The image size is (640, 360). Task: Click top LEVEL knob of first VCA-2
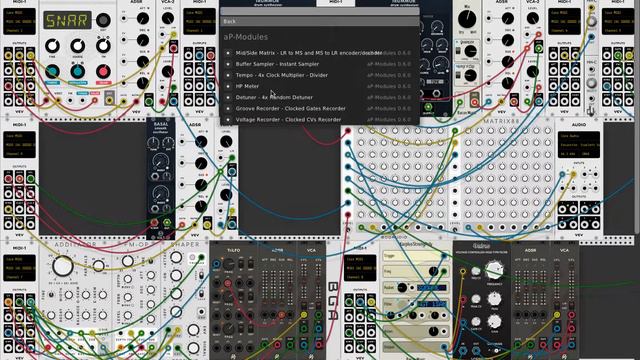point(168,18)
